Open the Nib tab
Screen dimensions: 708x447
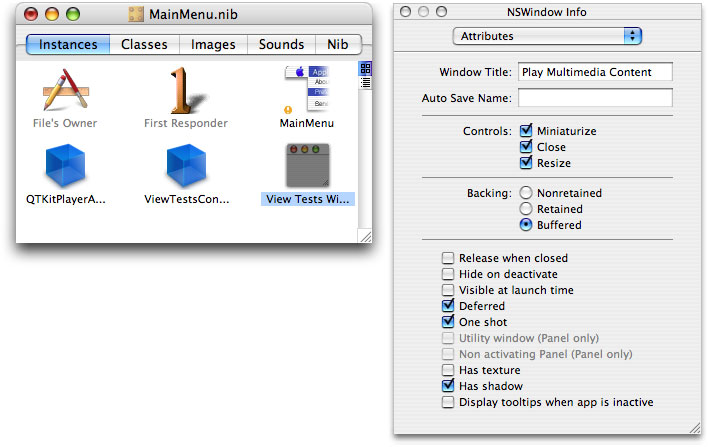(x=338, y=44)
